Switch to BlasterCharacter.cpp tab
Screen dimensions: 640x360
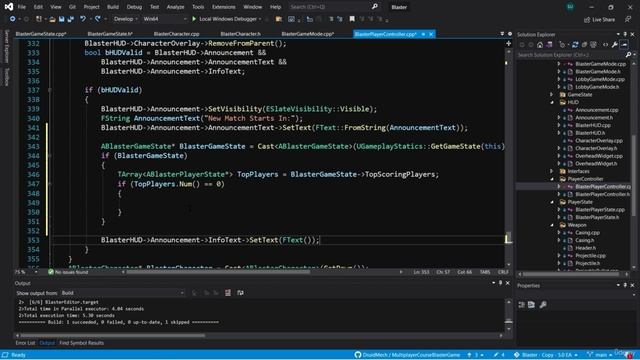pyautogui.click(x=176, y=34)
